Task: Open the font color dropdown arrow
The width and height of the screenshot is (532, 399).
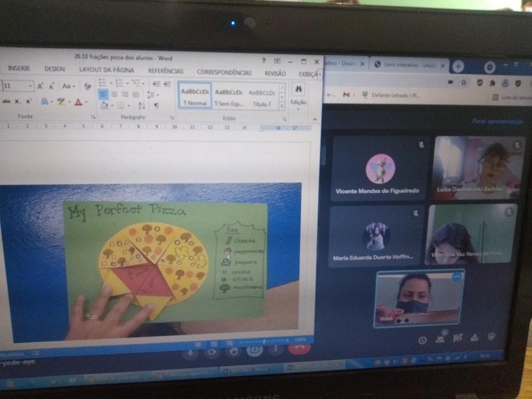Action: (86, 102)
